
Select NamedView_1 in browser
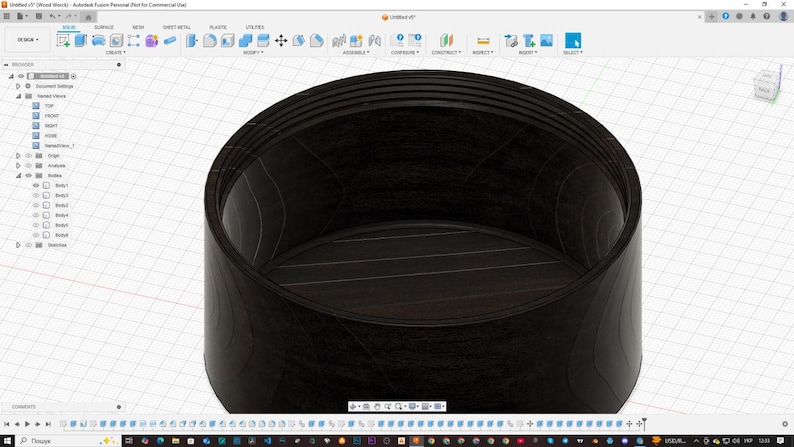click(59, 146)
